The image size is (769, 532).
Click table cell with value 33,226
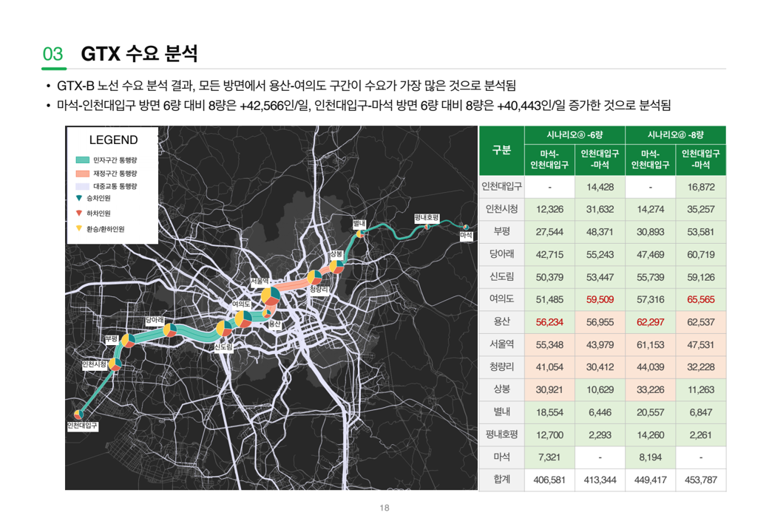(650, 389)
